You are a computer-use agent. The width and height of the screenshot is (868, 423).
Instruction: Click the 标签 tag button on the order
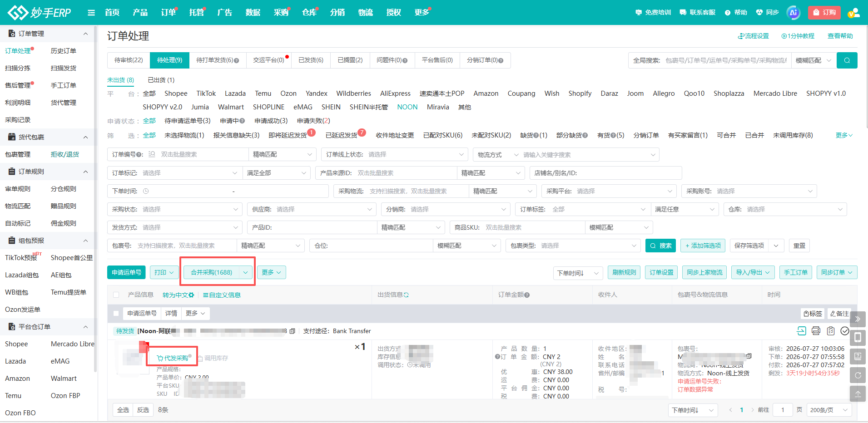pyautogui.click(x=813, y=314)
